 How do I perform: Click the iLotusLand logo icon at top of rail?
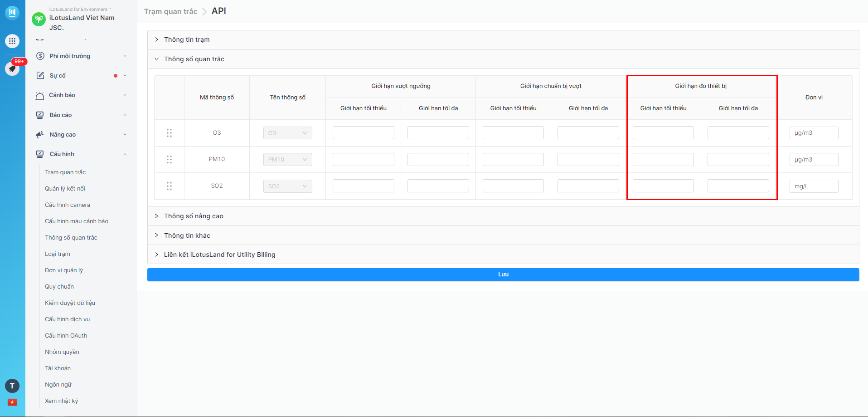pos(12,13)
